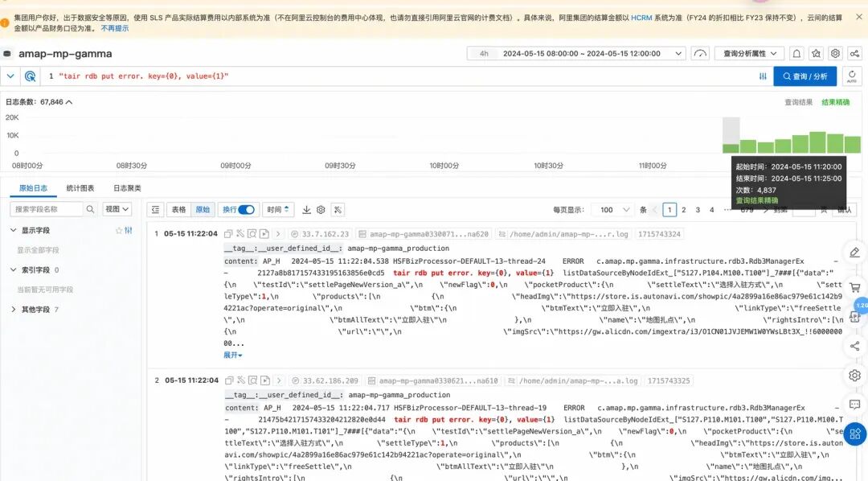Toggle the 换行 switch
Viewport: 868px width, 481px height.
[x=247, y=210]
